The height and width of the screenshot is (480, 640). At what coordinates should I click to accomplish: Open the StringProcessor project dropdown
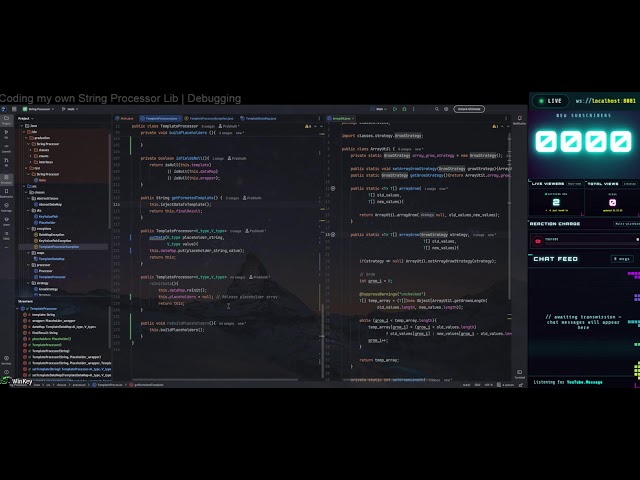click(x=38, y=109)
